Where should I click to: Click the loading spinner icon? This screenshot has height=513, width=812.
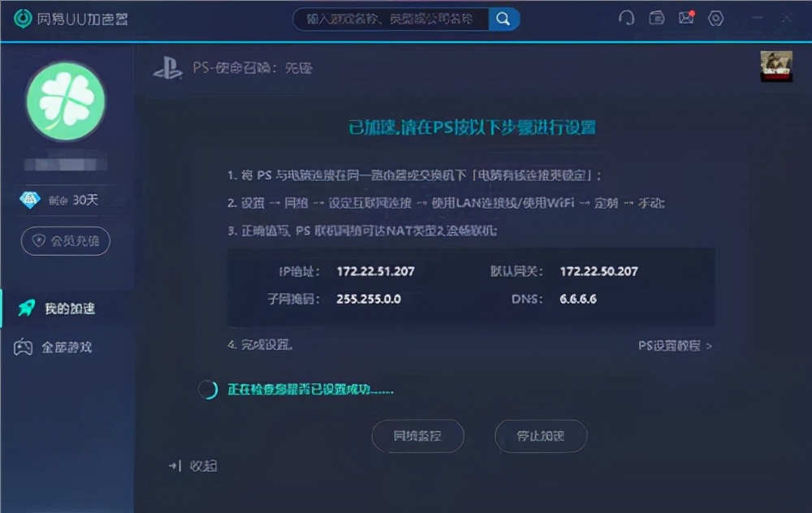point(208,390)
